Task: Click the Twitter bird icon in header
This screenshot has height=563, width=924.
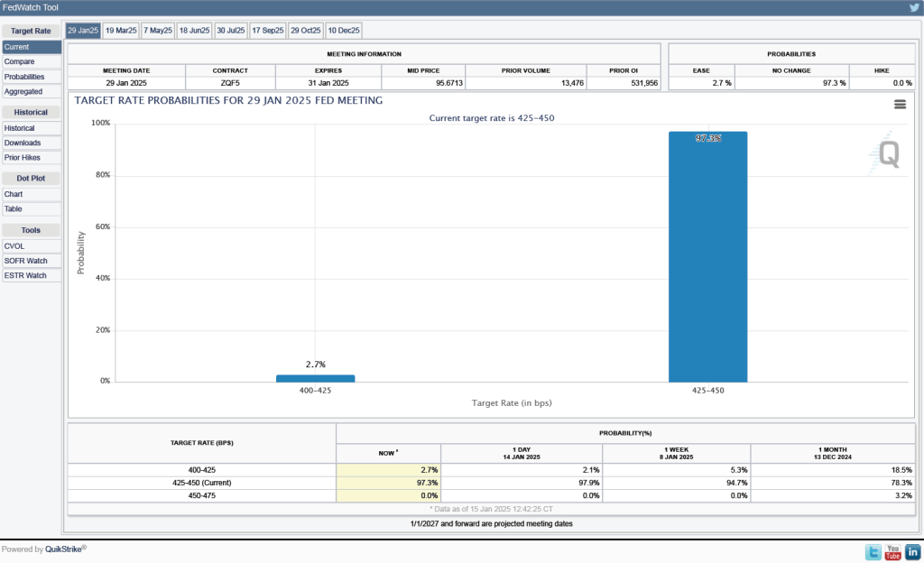Action: tap(914, 7)
